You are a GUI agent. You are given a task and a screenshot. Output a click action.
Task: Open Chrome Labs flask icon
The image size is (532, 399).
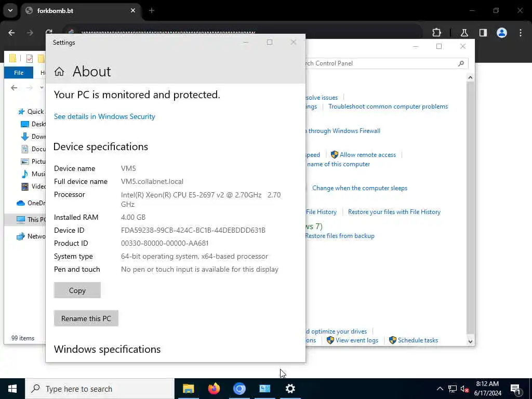464,33
